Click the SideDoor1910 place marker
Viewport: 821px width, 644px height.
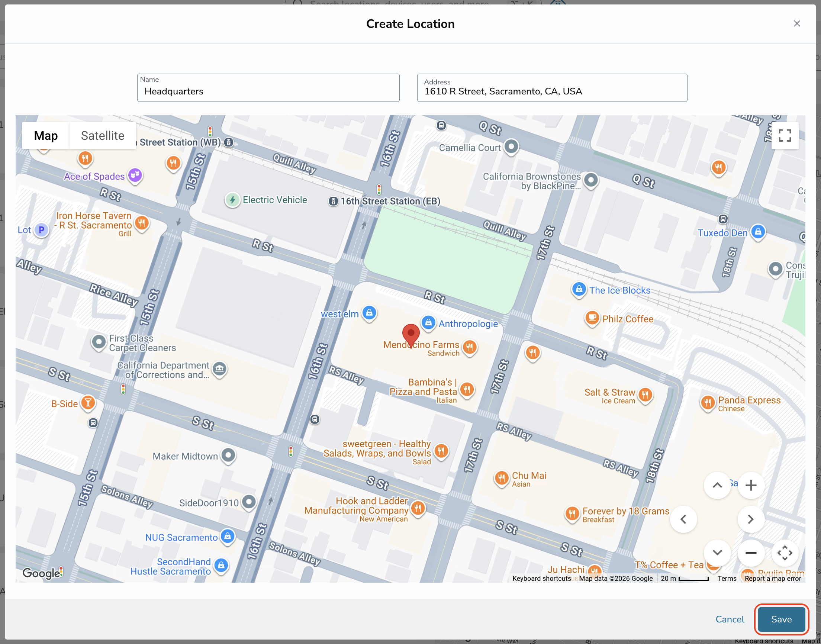[x=248, y=502]
